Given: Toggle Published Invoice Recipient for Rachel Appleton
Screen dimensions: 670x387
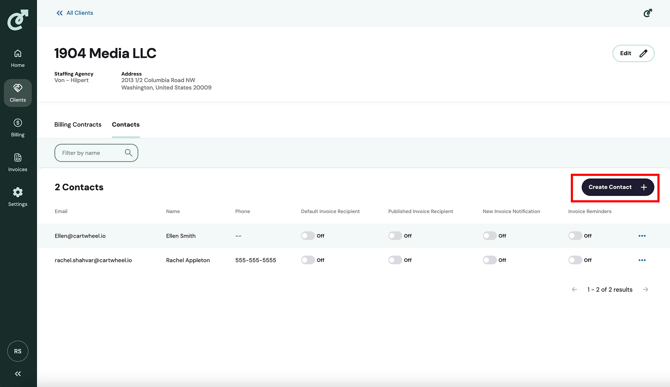Looking at the screenshot, I should [x=395, y=260].
